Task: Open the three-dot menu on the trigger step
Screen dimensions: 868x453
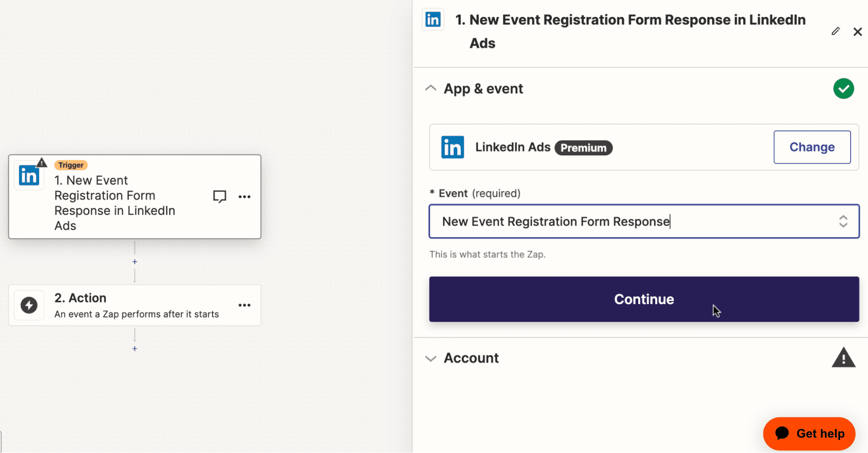Action: point(244,197)
